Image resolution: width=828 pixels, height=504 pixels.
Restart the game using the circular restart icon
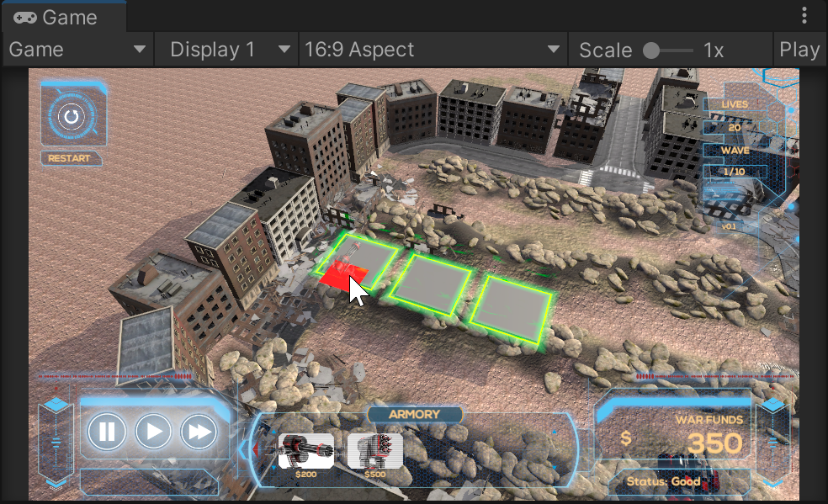72,116
